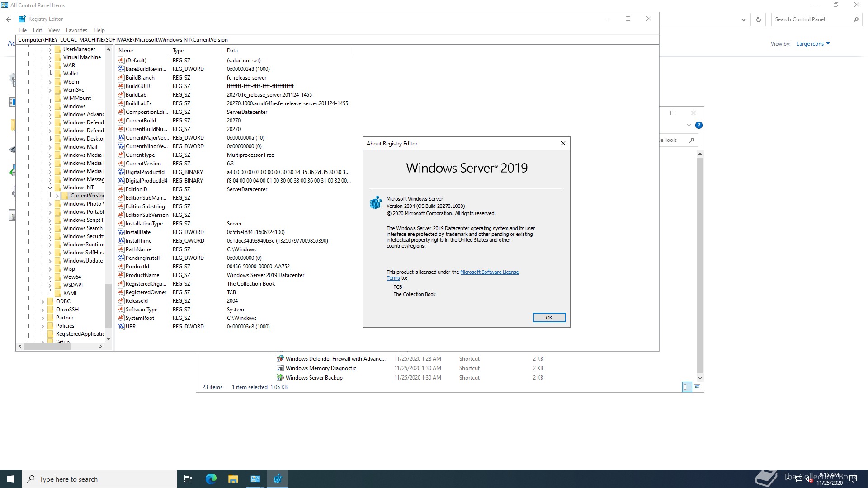Open the View menu in Registry Editor
This screenshot has height=488, width=868.
pyautogui.click(x=54, y=30)
